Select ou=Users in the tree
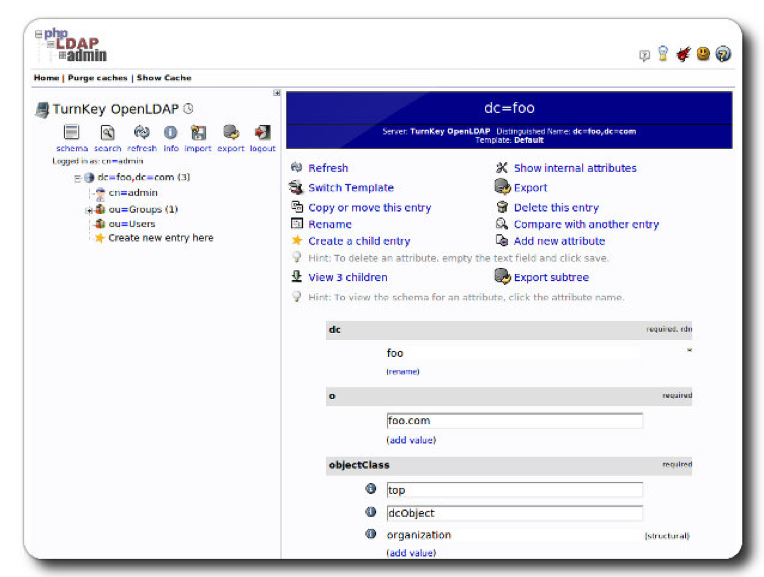Screen dimensions: 764x577 (132, 224)
